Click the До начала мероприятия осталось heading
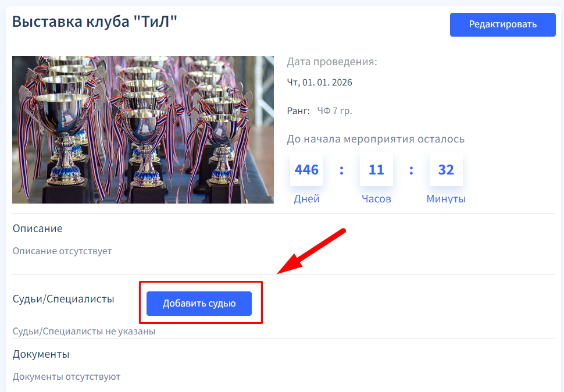564x392 pixels. (376, 139)
